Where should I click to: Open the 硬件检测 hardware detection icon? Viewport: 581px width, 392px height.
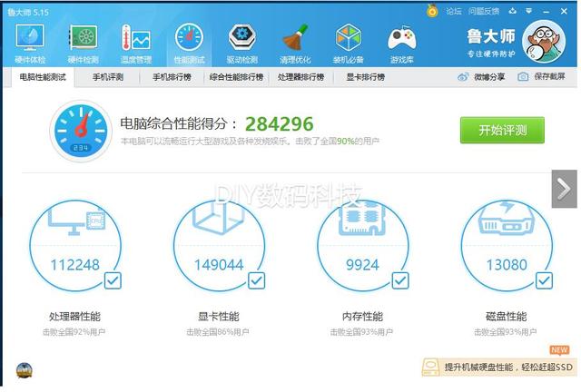[83, 37]
